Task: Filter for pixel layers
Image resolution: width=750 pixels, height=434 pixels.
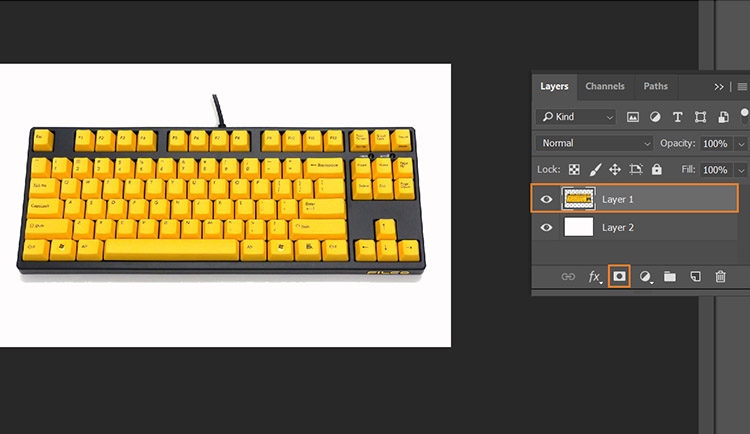Action: pyautogui.click(x=633, y=117)
